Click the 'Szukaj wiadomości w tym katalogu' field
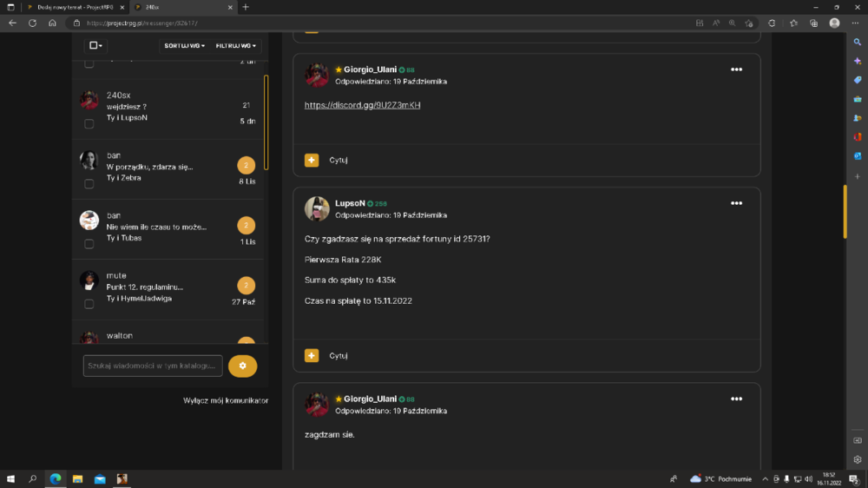This screenshot has width=868, height=488. 153,366
